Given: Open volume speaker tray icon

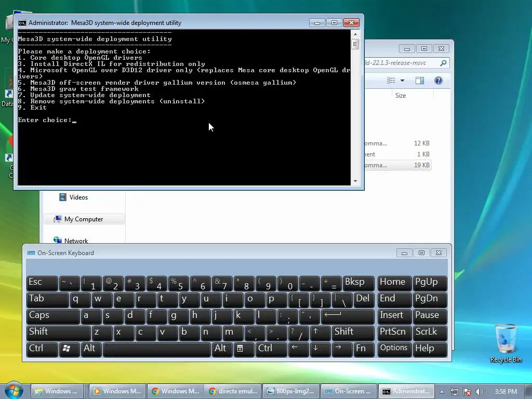Looking at the screenshot, I should coord(479,392).
